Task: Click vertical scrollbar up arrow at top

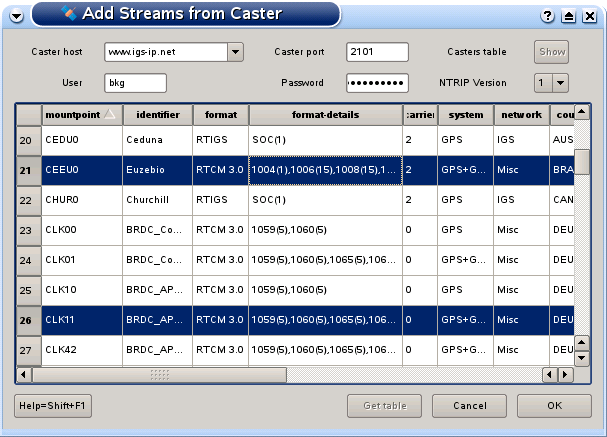Action: pos(581,112)
